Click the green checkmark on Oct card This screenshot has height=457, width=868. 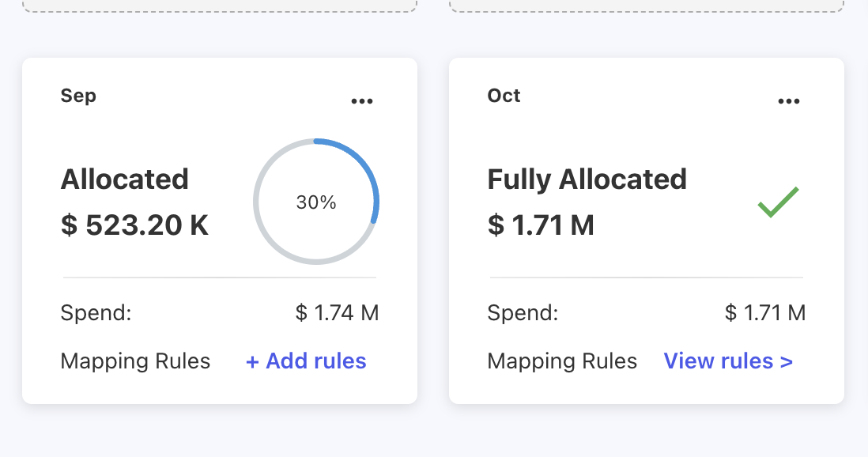click(x=779, y=202)
